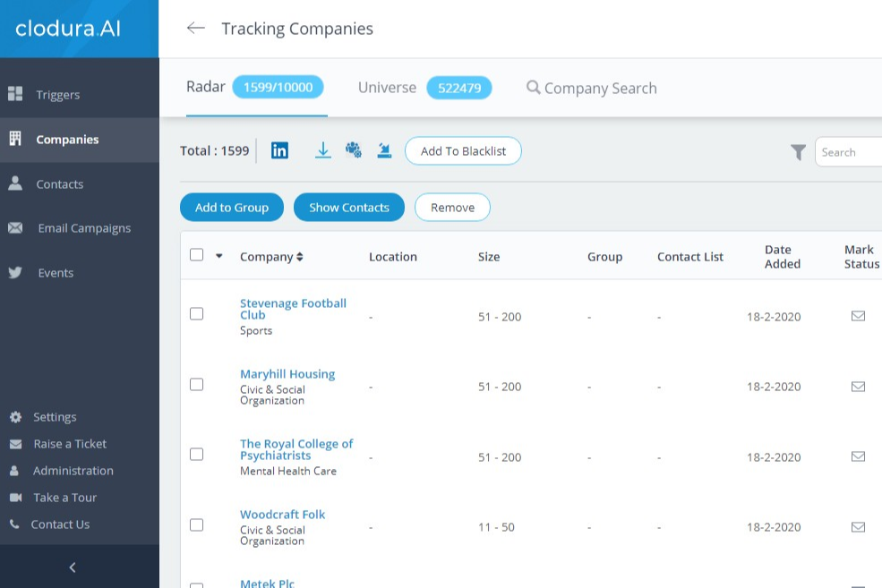Sort by the Company column
Viewport: 882px width, 588px height.
[271, 257]
